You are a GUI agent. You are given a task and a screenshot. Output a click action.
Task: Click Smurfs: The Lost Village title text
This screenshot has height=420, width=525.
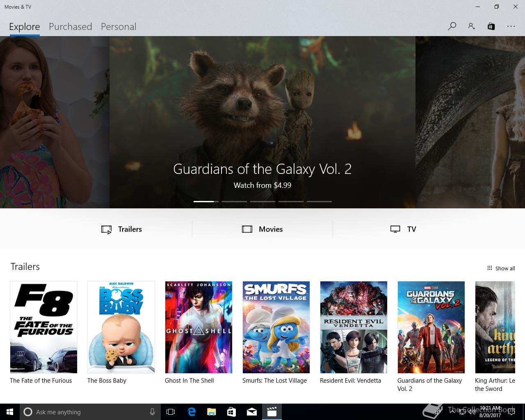coord(275,381)
